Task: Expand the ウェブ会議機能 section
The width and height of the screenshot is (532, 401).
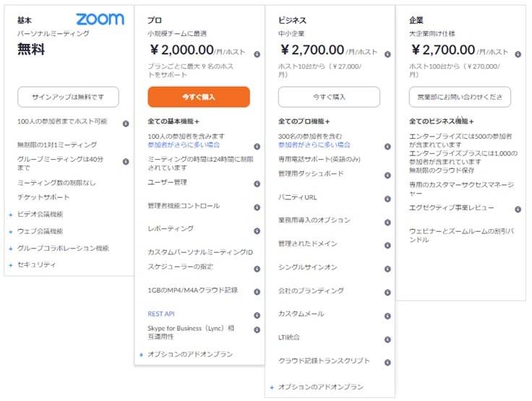Action: click(11, 232)
